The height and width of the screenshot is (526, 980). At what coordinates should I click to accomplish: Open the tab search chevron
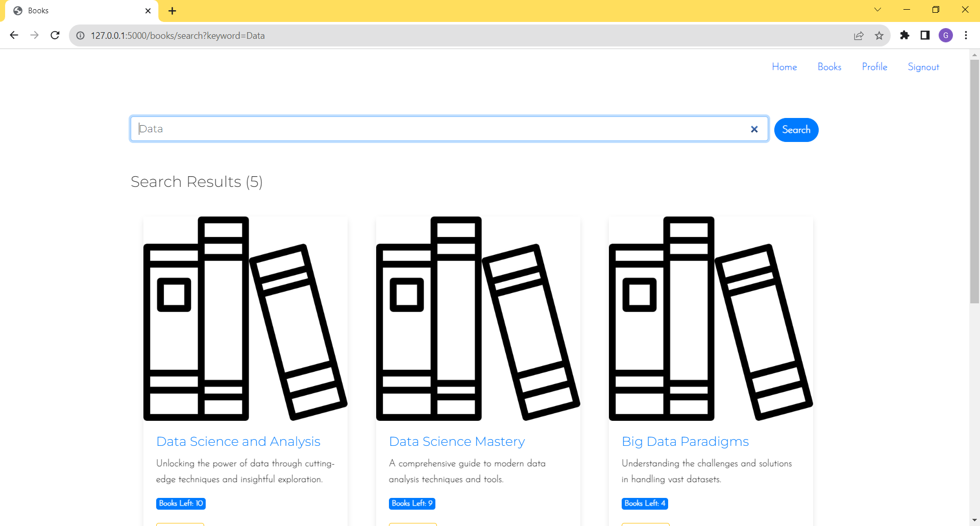(877, 10)
